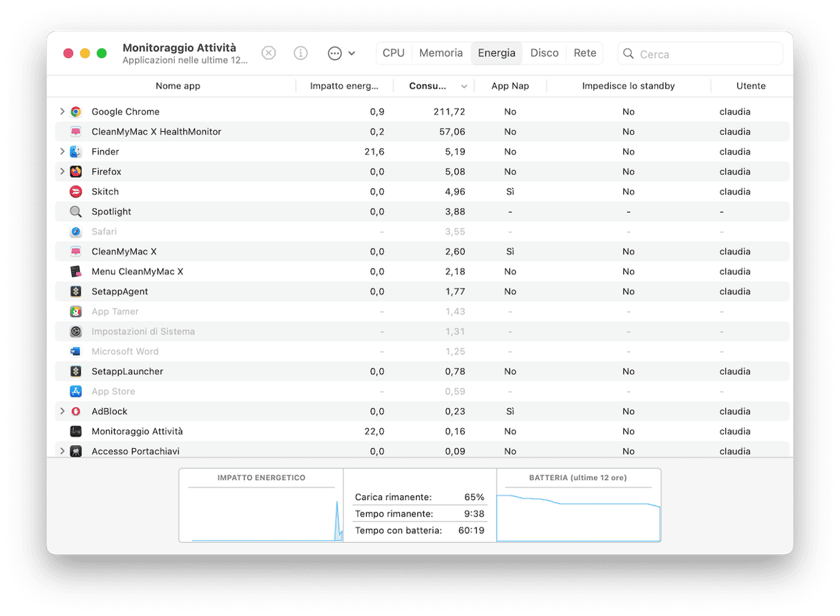Image resolution: width=840 pixels, height=616 pixels.
Task: Switch to the Disco tab
Action: pos(544,53)
